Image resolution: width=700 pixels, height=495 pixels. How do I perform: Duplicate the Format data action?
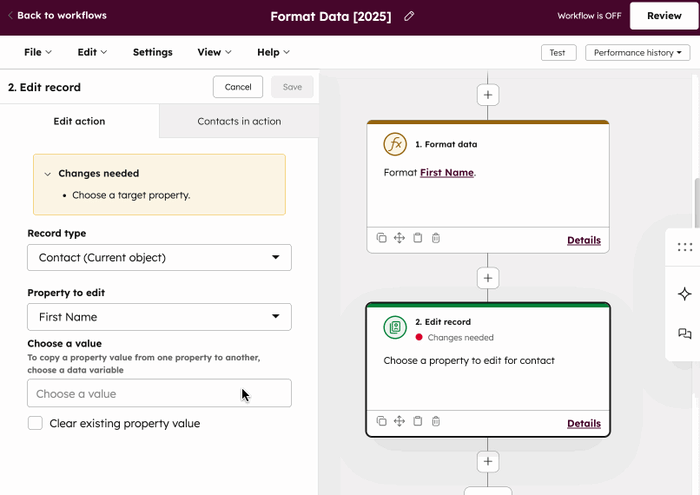381,238
